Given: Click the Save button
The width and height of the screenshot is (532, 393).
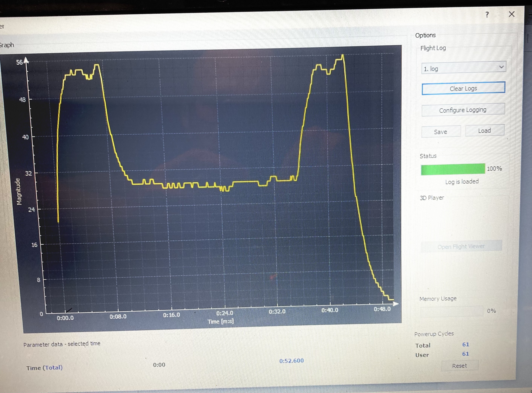Looking at the screenshot, I should [x=440, y=132].
